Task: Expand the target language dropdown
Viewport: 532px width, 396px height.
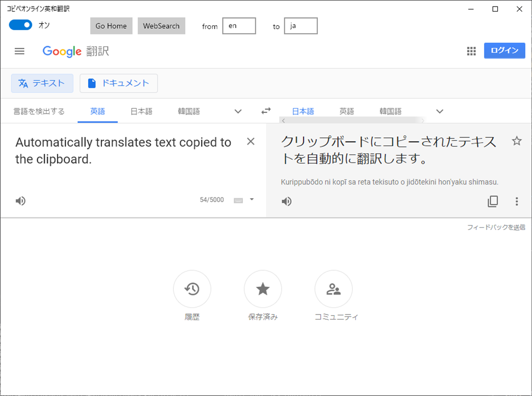Action: (x=439, y=111)
